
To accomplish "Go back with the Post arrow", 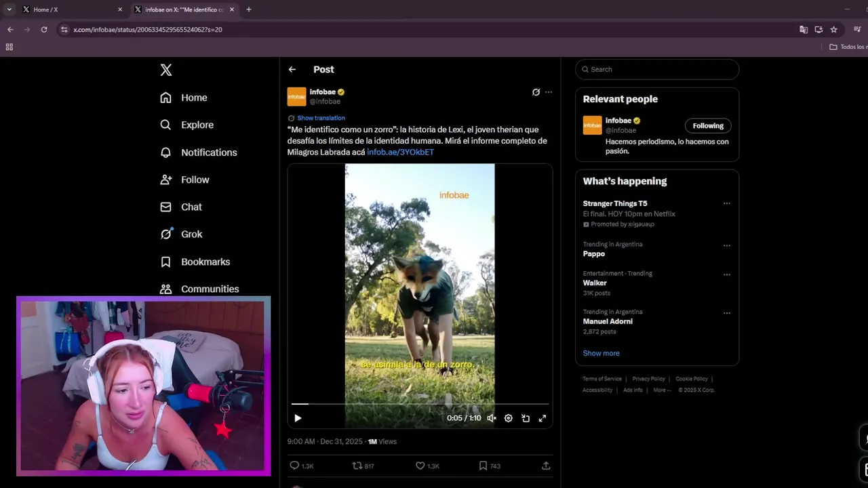I will 292,69.
